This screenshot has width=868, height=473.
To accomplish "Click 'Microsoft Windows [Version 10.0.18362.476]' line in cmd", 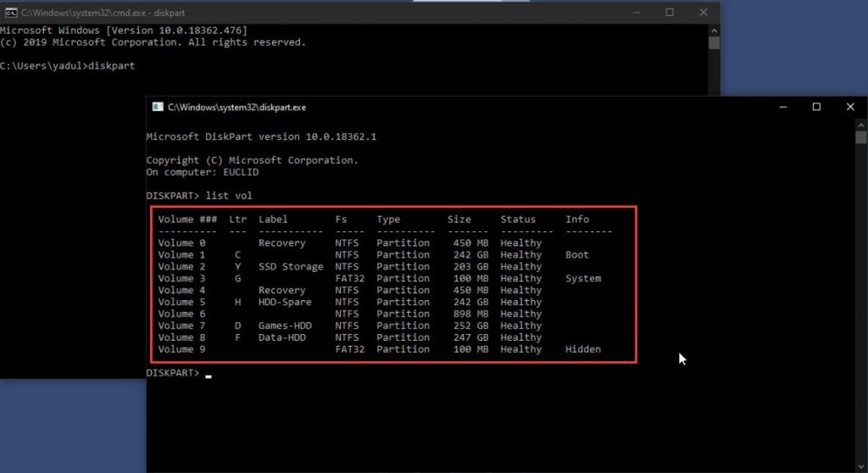I will [x=124, y=31].
